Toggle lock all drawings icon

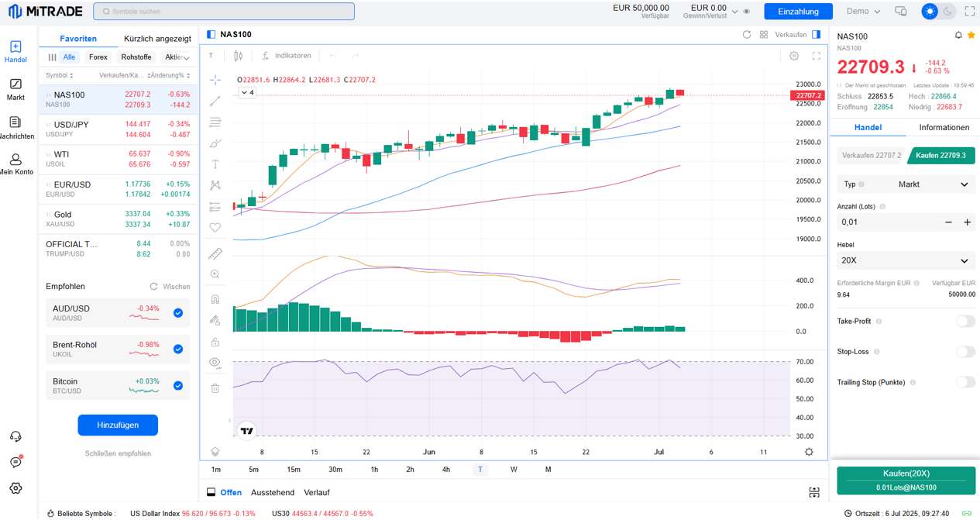pyautogui.click(x=215, y=342)
